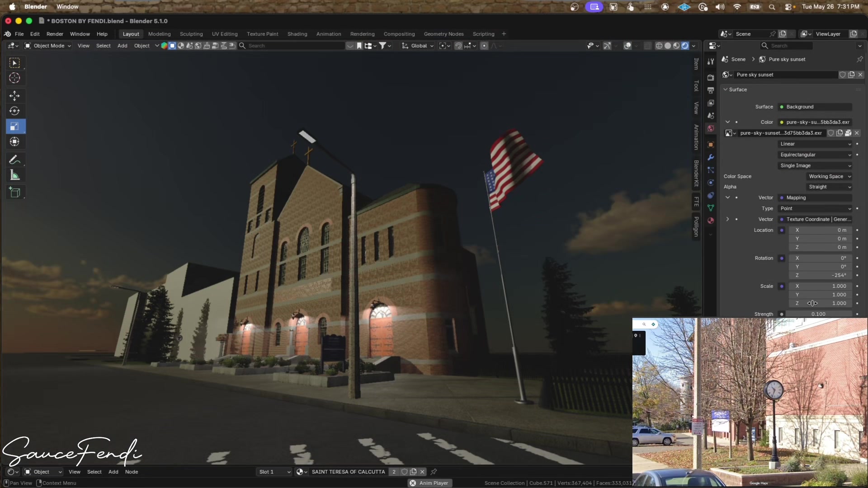This screenshot has height=488, width=868.
Task: Open the Particles properties tab
Action: (x=711, y=170)
